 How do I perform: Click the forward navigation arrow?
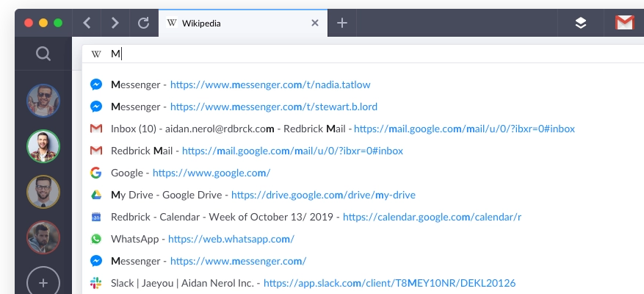(x=115, y=23)
